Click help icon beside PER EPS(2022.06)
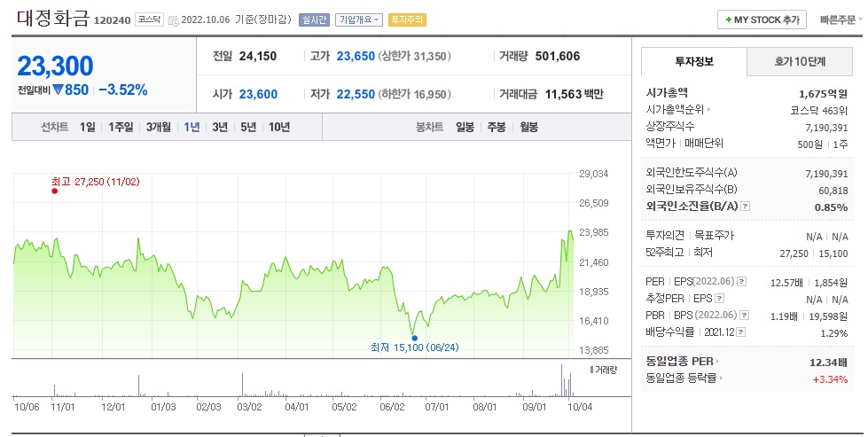The image size is (868, 437). pos(742,282)
